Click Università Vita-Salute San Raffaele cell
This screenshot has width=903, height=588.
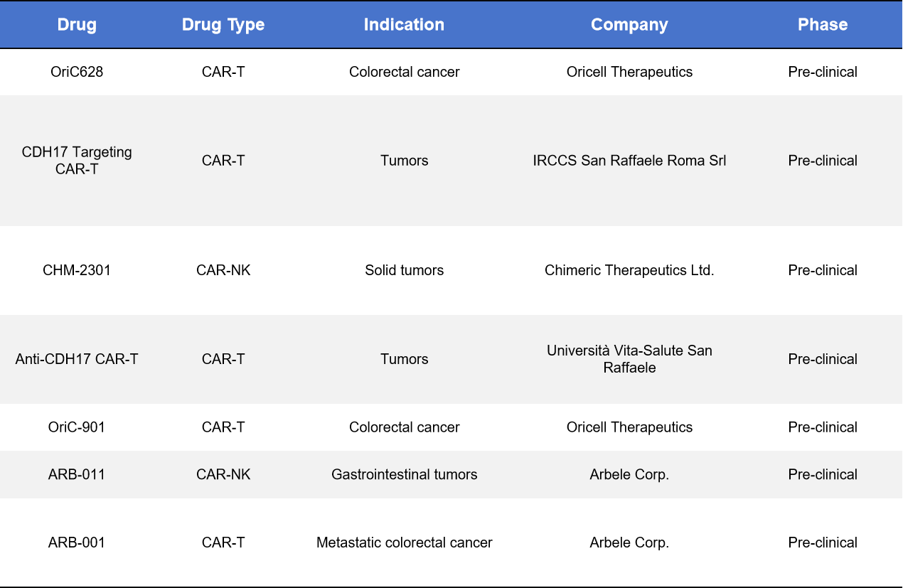point(629,359)
